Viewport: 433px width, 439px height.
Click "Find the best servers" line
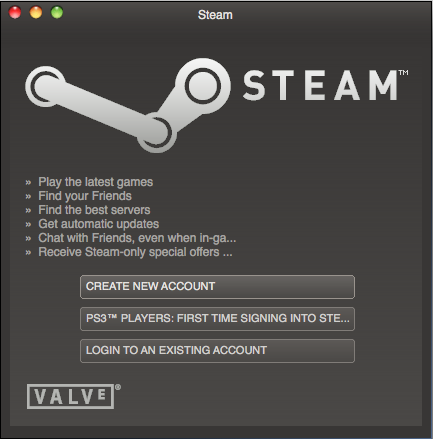[94, 210]
